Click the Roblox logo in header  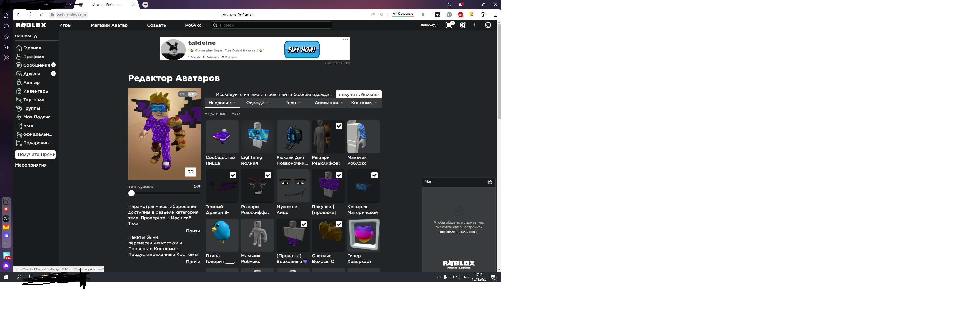[31, 25]
